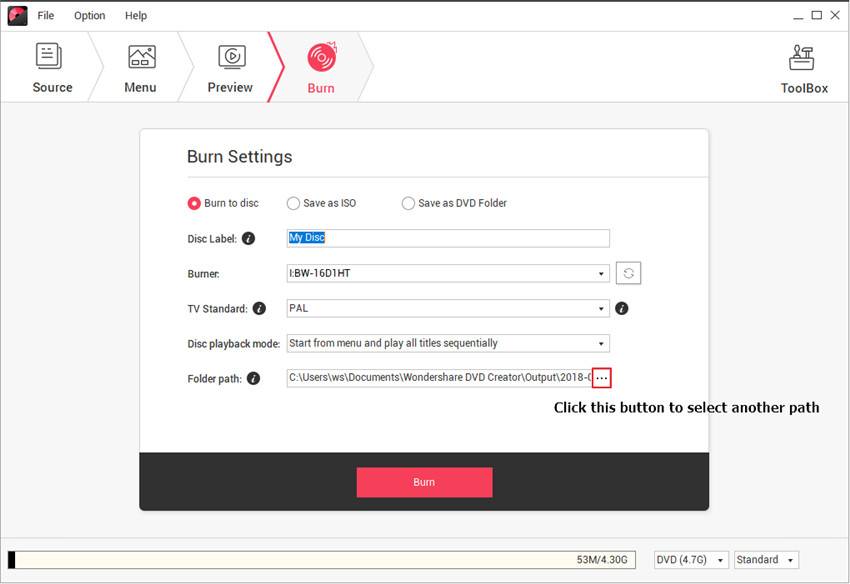Select the Burn disc icon

point(322,56)
